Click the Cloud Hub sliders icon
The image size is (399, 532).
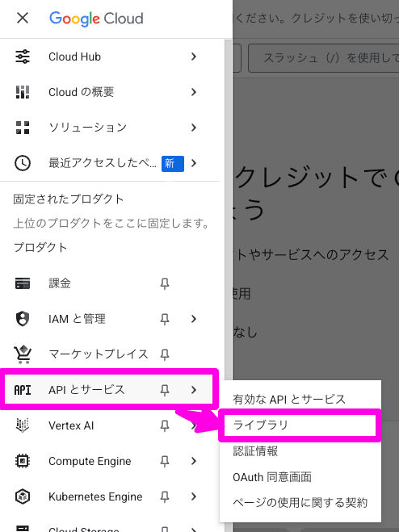pyautogui.click(x=23, y=57)
